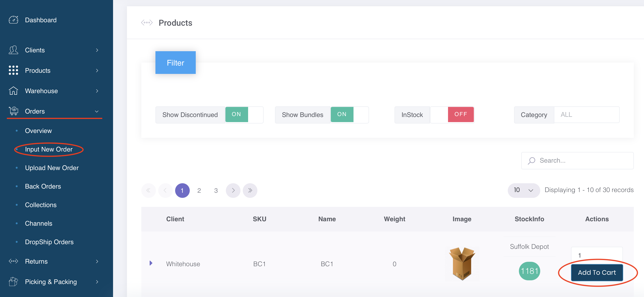Click the blue Filter button
644x297 pixels.
175,63
